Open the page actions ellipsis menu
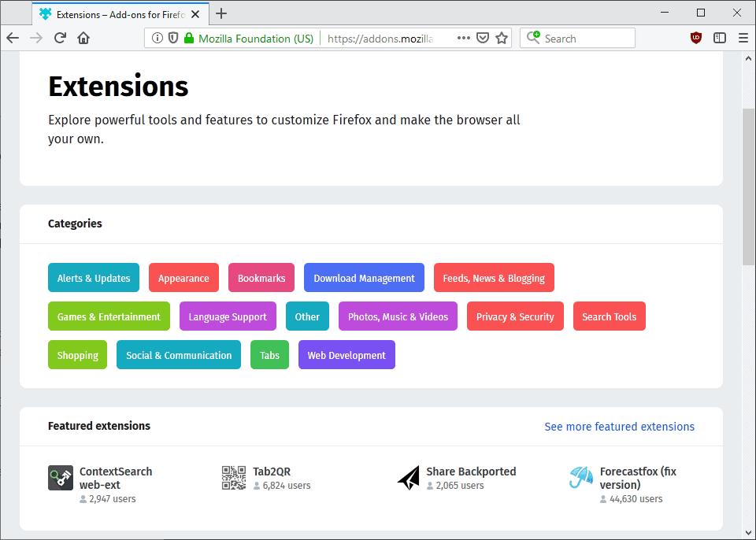 tap(463, 37)
